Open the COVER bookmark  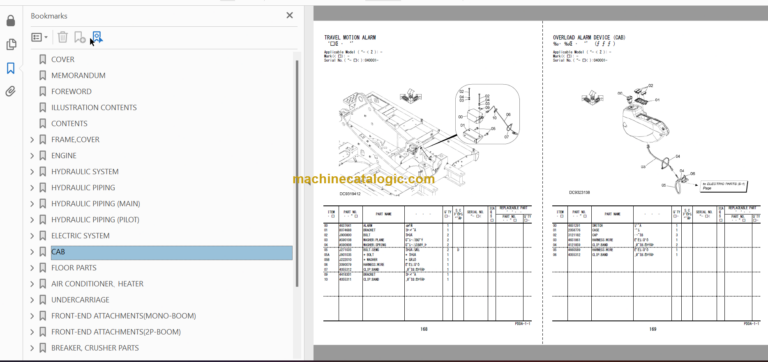[x=63, y=59]
